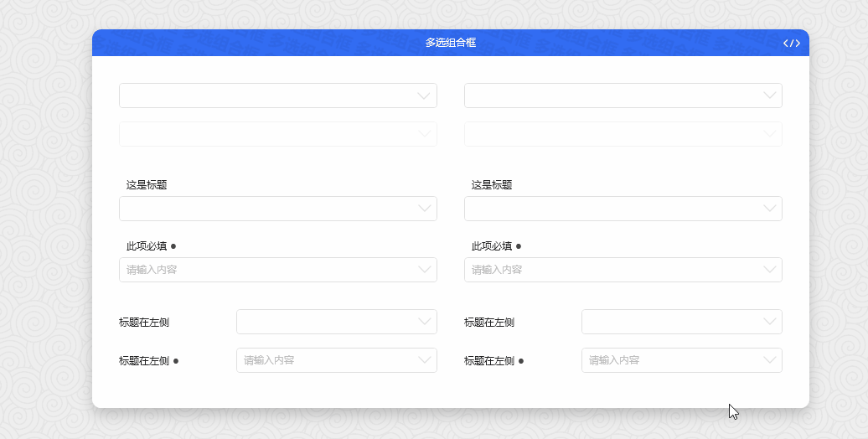Click the right column 这是标题 label
The width and height of the screenshot is (868, 439).
click(x=492, y=185)
